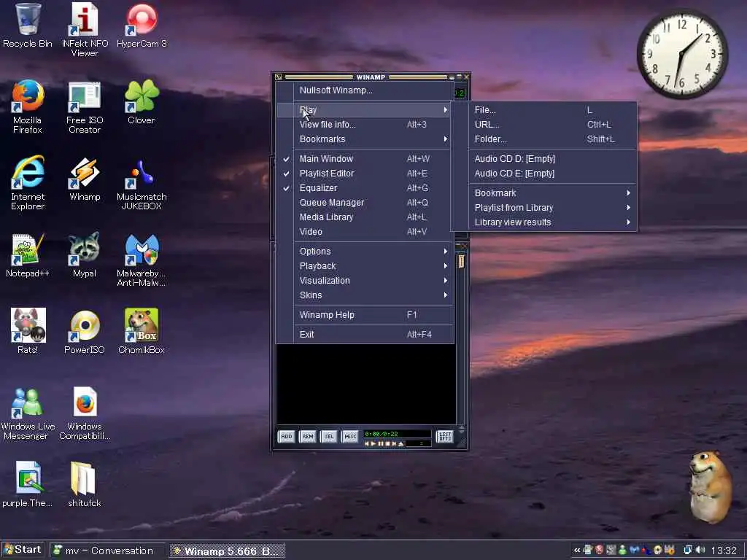The image size is (747, 560).
Task: Choose Exit from the Winamp menu
Action: pos(365,334)
